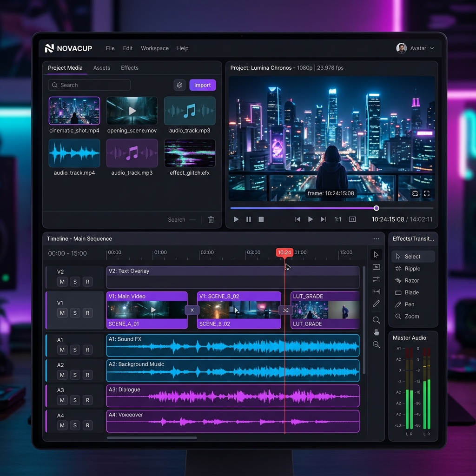The width and height of the screenshot is (476, 476).
Task: Select the arrow pointer tool in timeline toolbar
Action: (376, 254)
